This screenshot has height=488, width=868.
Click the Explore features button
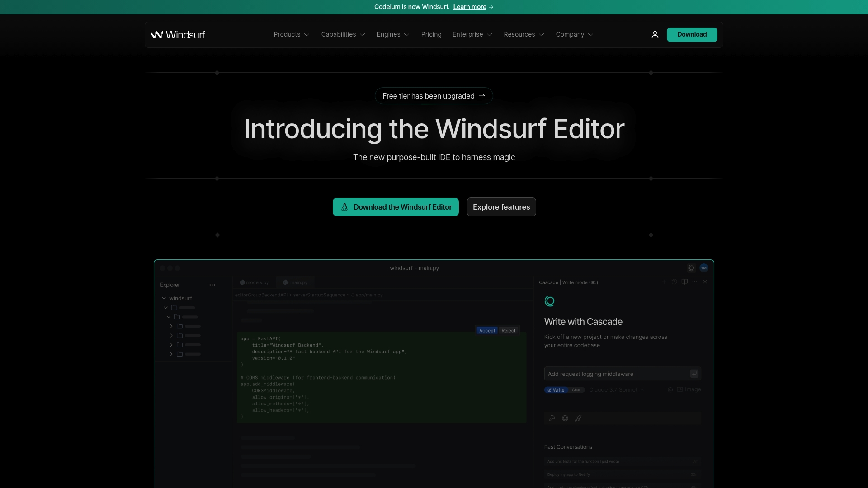tap(501, 207)
